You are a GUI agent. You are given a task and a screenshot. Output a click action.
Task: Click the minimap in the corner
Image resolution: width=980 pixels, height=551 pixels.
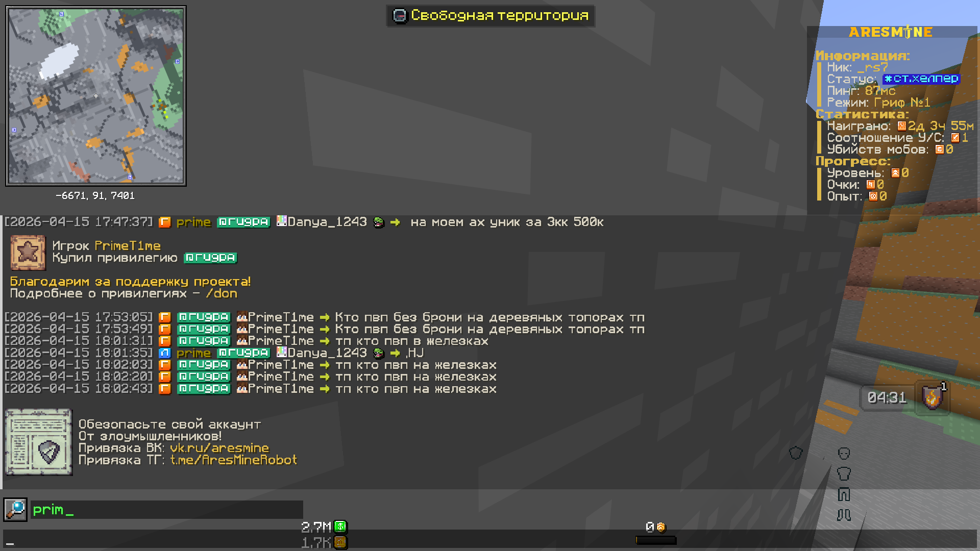[96, 96]
